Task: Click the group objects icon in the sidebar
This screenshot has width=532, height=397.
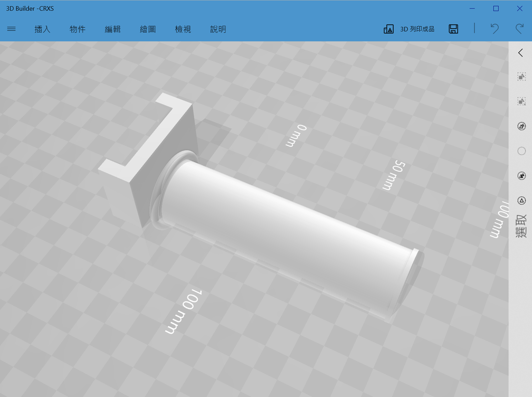Action: (521, 77)
